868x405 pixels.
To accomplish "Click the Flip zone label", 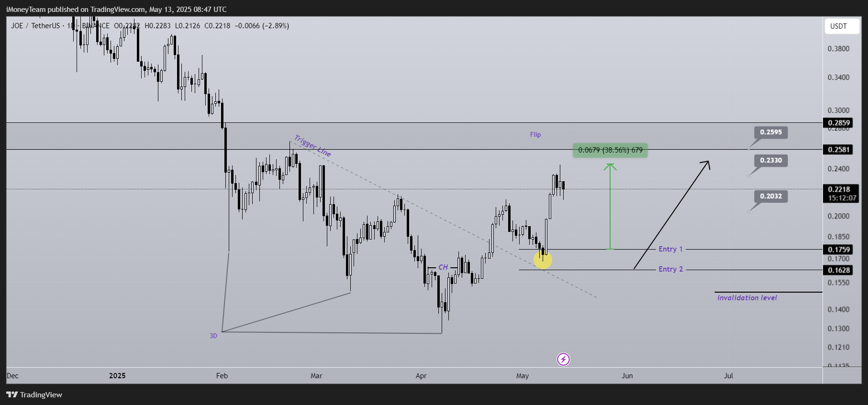I will pyautogui.click(x=535, y=135).
